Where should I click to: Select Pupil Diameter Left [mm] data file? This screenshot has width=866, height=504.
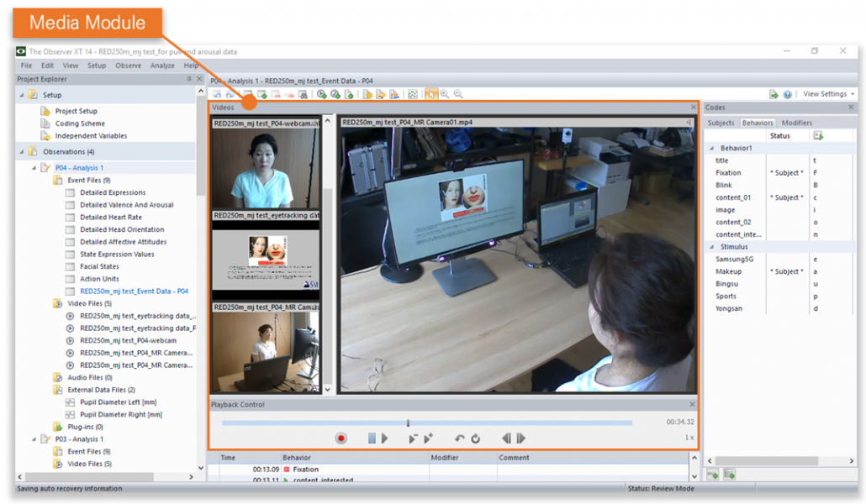(119, 402)
